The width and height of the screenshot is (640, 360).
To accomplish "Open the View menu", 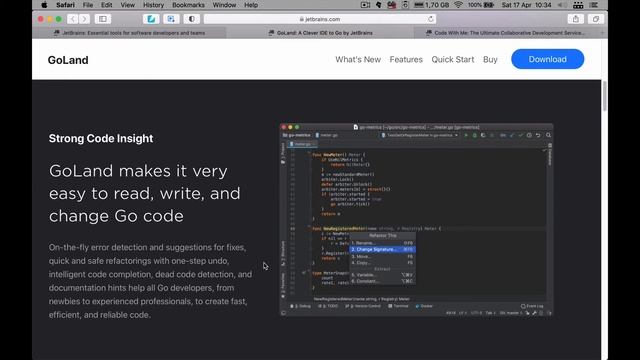I will (127, 5).
